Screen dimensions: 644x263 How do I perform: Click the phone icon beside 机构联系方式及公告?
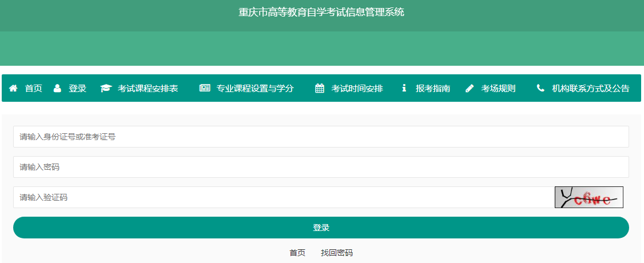pyautogui.click(x=540, y=88)
